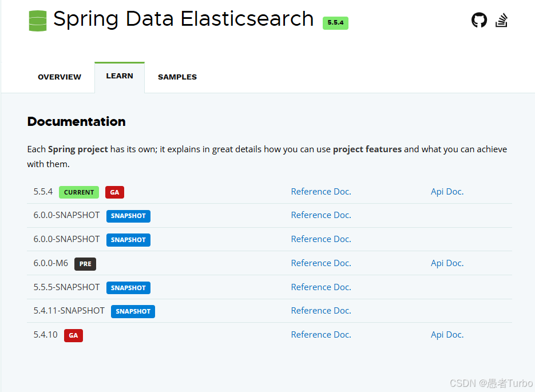Select the LEARN tab
This screenshot has width=535, height=392.
click(x=120, y=77)
